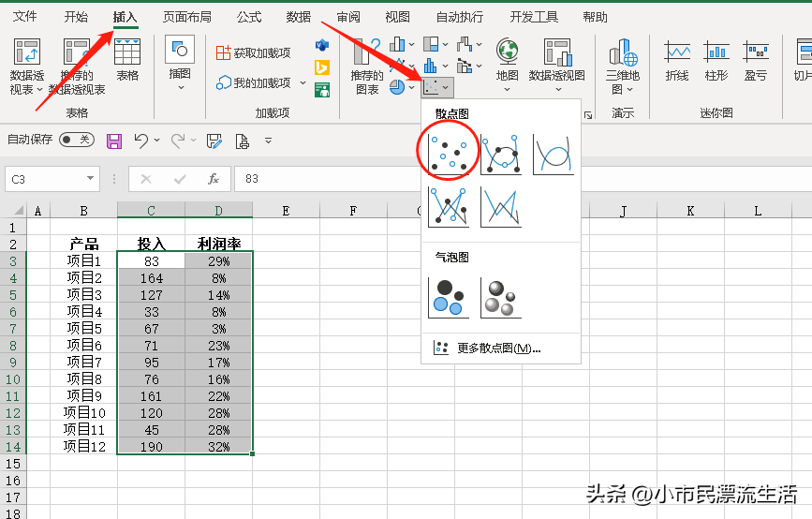Image resolution: width=812 pixels, height=519 pixels.
Task: Insert a 表格 table
Action: coord(127,60)
